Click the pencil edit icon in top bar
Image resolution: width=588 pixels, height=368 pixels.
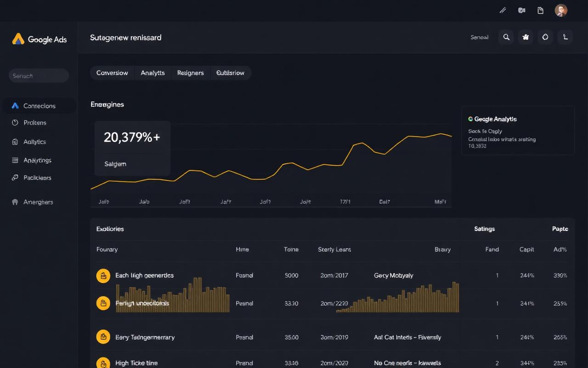(x=503, y=10)
